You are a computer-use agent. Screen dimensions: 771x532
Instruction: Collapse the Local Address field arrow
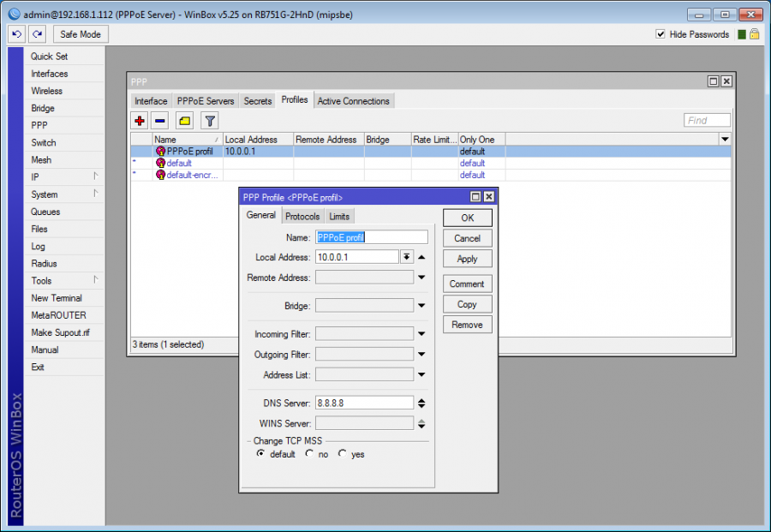tap(421, 257)
